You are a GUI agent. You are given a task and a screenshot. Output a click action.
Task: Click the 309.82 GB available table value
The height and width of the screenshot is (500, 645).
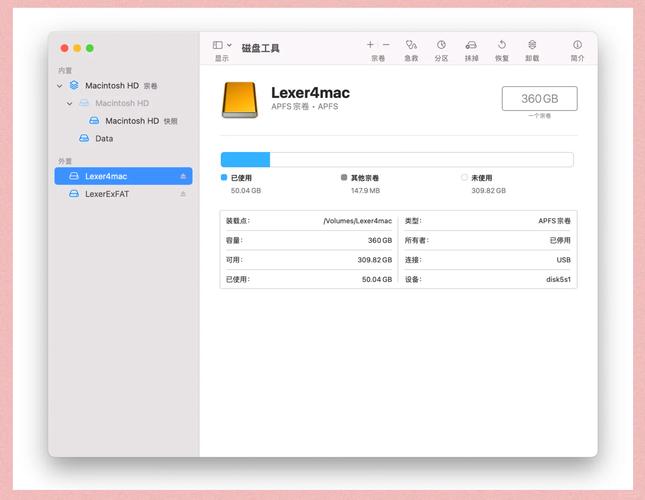click(x=375, y=260)
